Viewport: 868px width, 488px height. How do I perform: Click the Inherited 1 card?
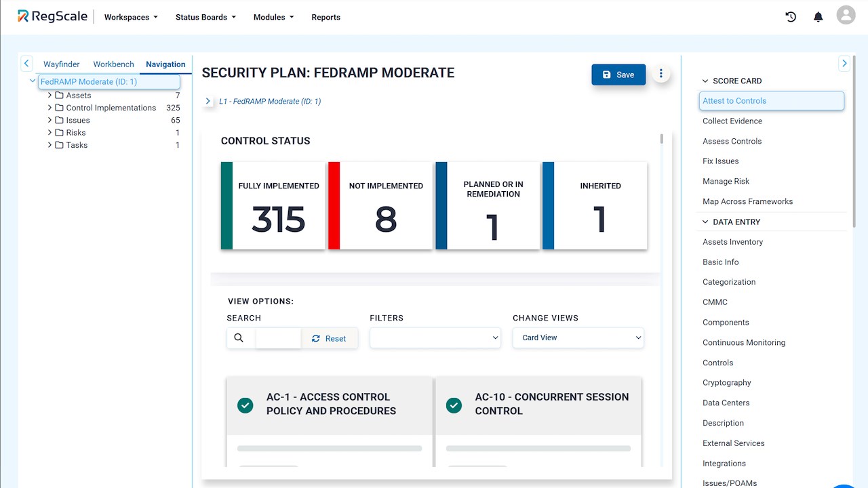595,205
